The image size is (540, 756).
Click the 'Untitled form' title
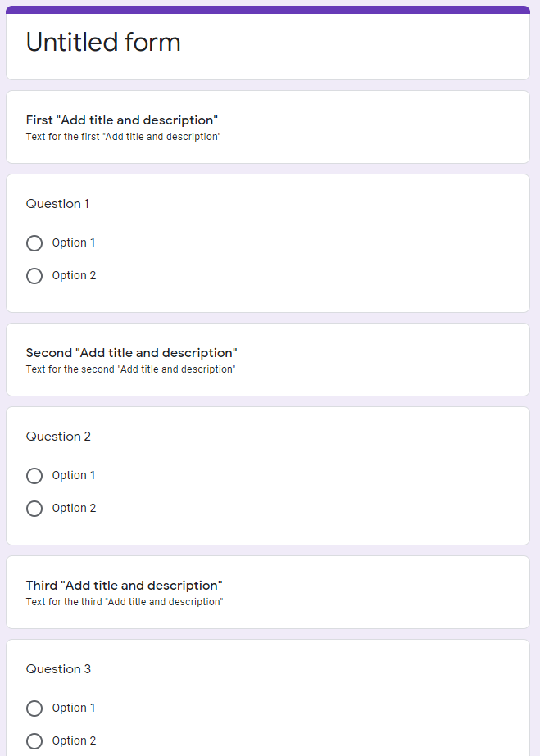[x=103, y=43]
